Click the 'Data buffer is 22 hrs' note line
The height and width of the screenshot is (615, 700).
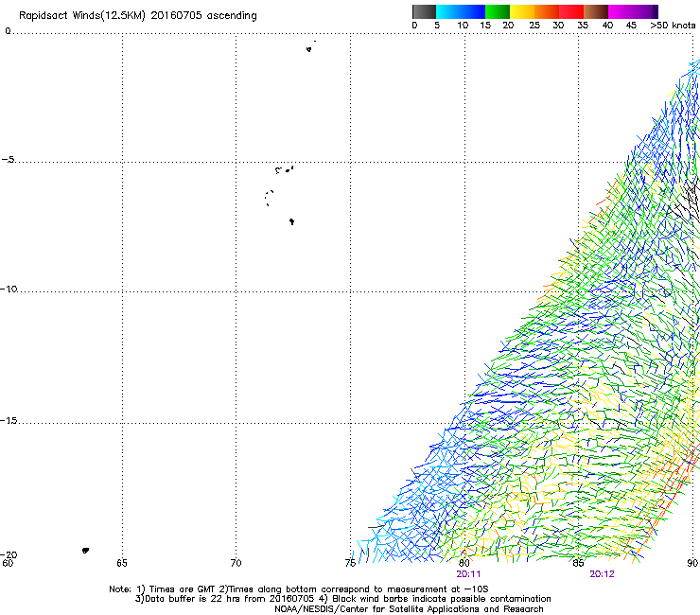(342, 599)
